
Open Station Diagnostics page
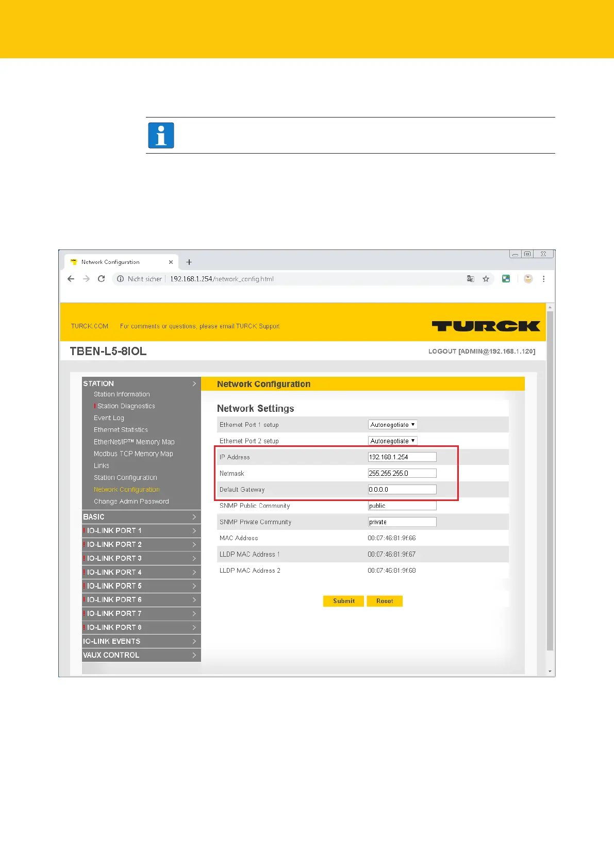126,406
